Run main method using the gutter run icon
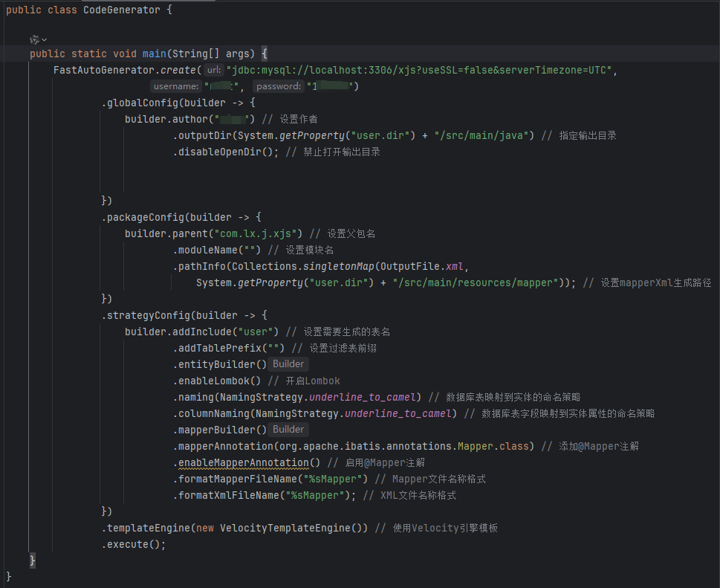 tap(36, 39)
